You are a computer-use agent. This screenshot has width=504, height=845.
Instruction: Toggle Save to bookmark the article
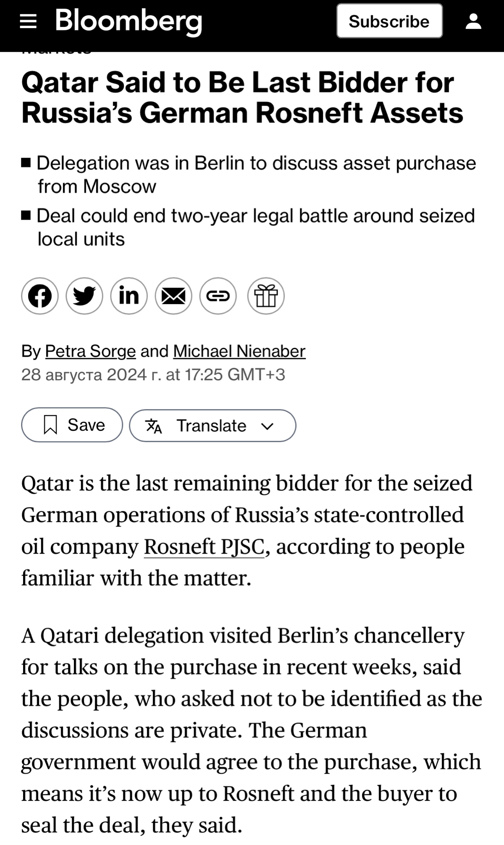[x=71, y=425]
